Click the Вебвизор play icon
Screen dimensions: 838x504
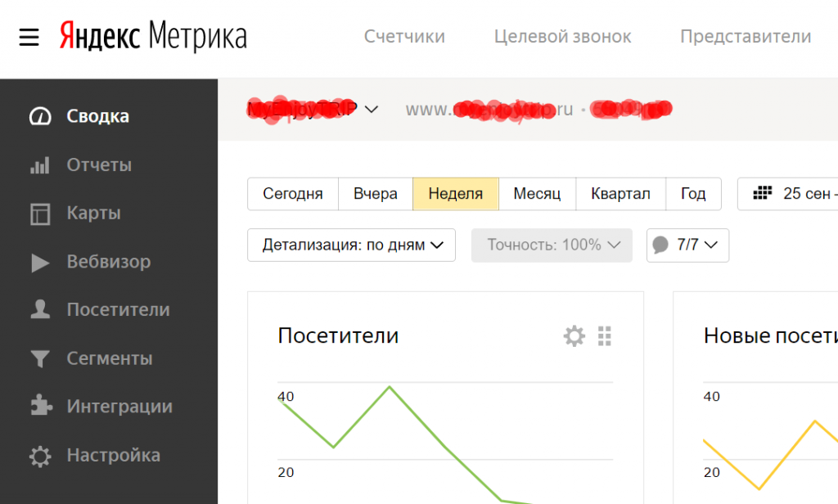[40, 263]
